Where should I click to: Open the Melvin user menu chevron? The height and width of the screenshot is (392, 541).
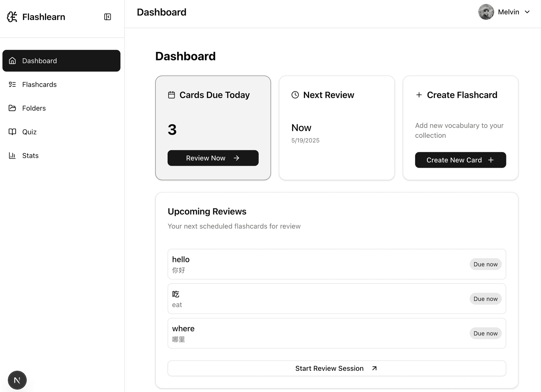click(x=527, y=12)
